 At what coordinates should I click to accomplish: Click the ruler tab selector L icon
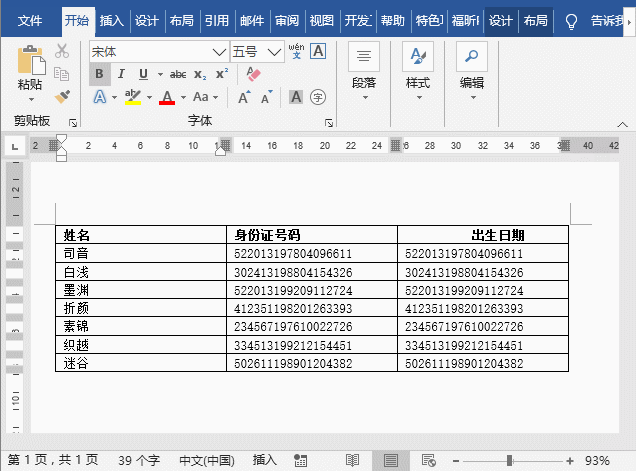15,146
